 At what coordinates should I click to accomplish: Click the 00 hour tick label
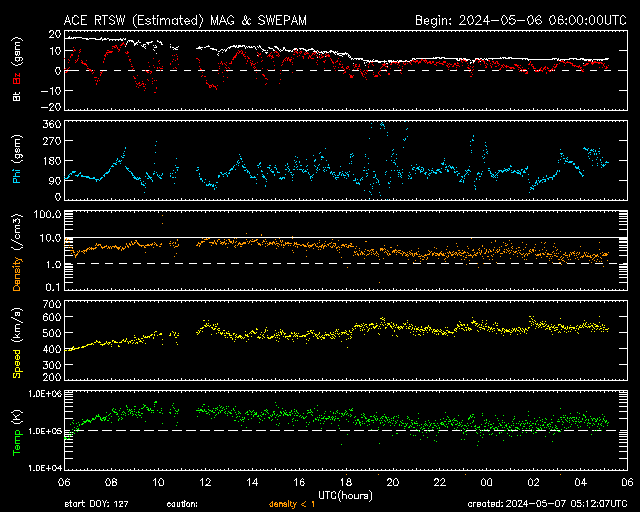click(487, 483)
